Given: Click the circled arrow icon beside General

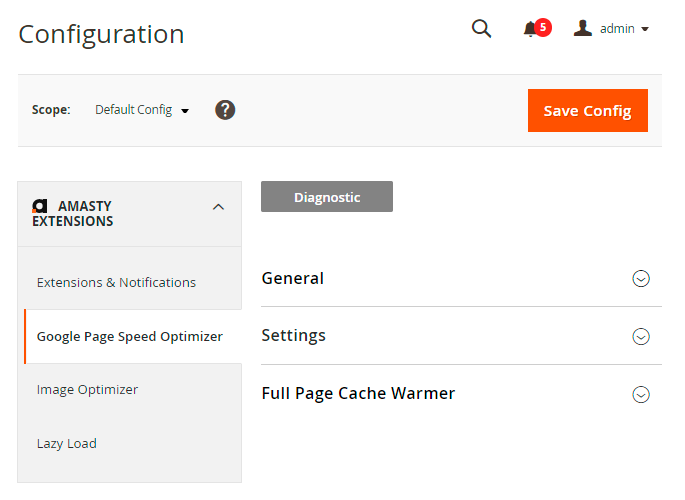Looking at the screenshot, I should point(641,279).
